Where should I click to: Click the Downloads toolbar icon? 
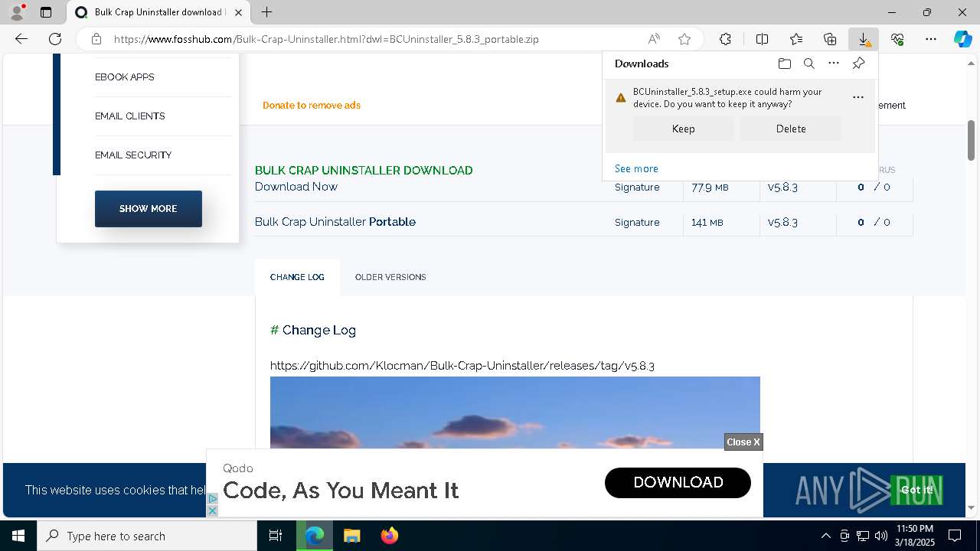click(x=864, y=39)
